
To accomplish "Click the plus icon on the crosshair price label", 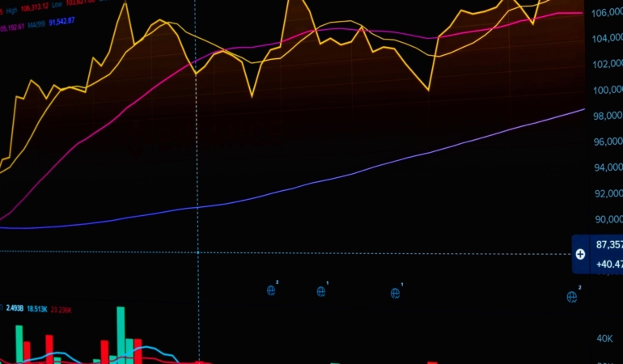I will pos(580,254).
